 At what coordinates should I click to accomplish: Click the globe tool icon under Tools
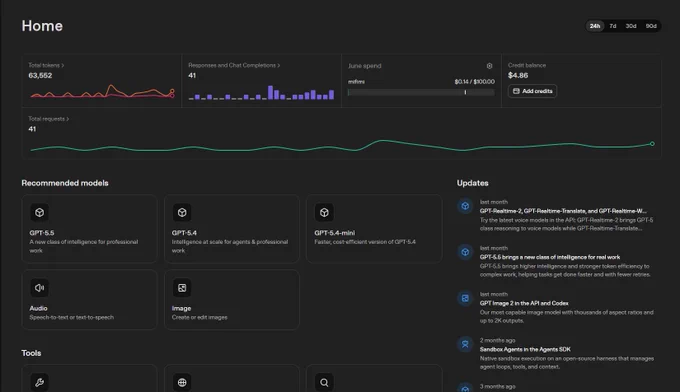pos(182,382)
